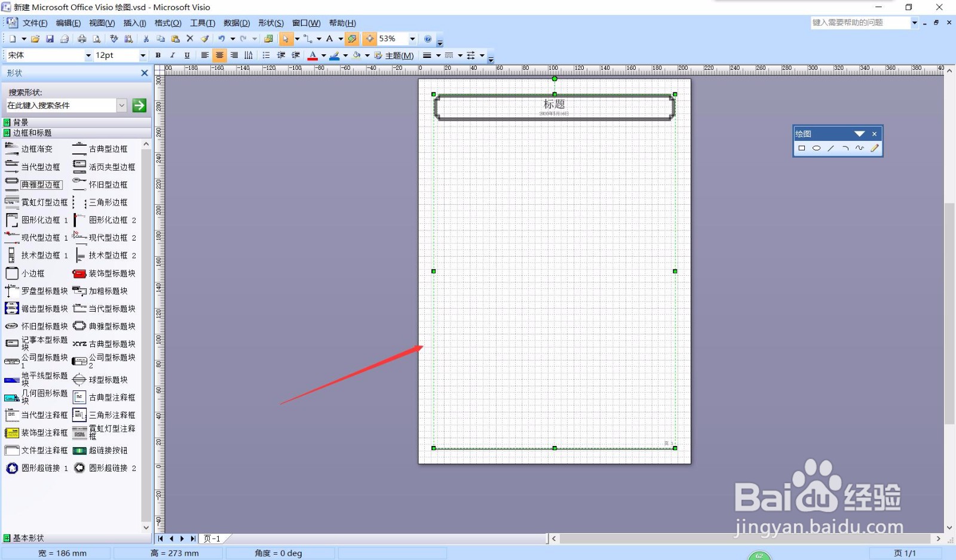Select the Text tool A
Image resolution: width=956 pixels, height=560 pixels.
(x=329, y=39)
